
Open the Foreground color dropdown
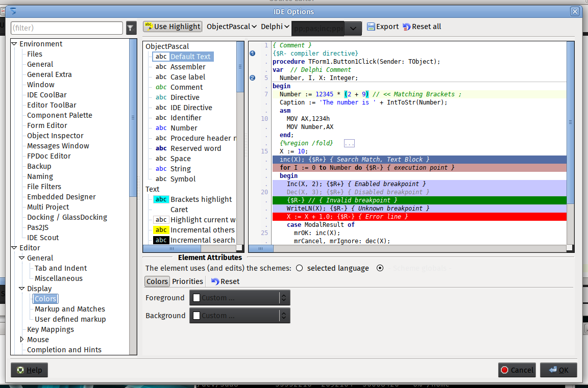239,298
